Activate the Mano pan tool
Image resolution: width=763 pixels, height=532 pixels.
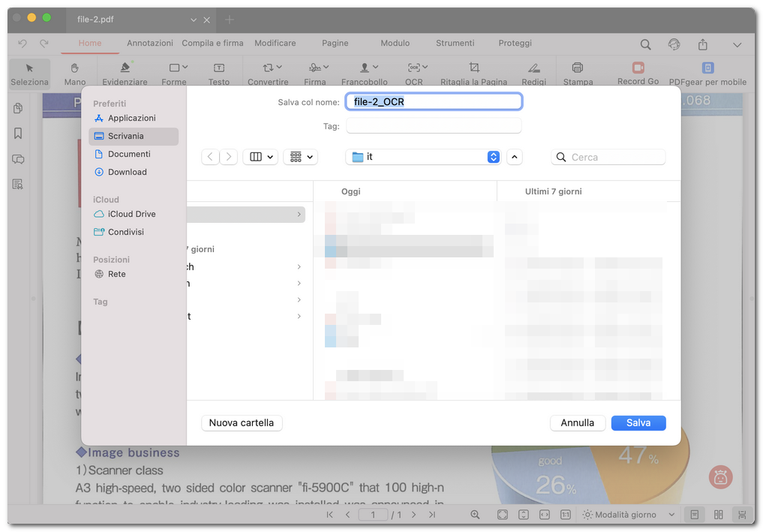(x=75, y=71)
